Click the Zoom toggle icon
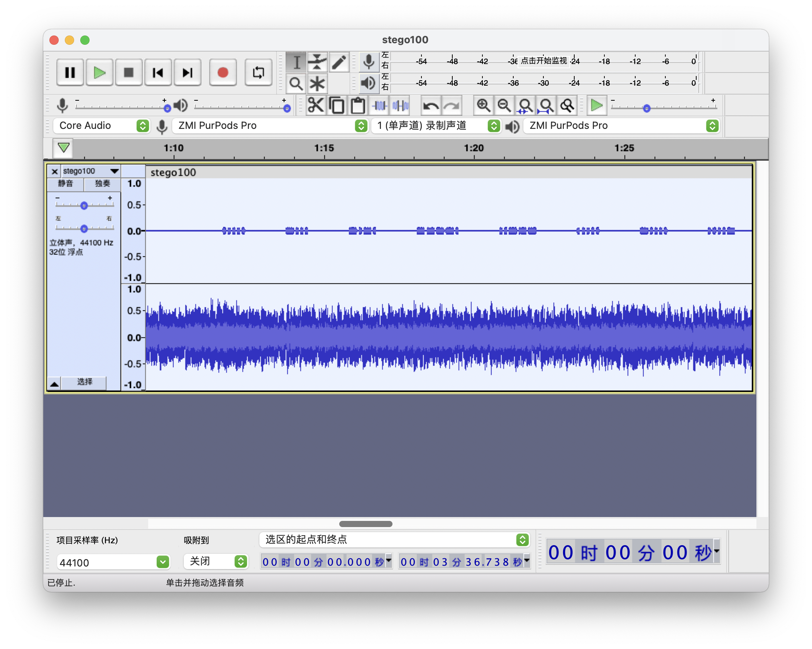The height and width of the screenshot is (649, 812). pos(567,105)
